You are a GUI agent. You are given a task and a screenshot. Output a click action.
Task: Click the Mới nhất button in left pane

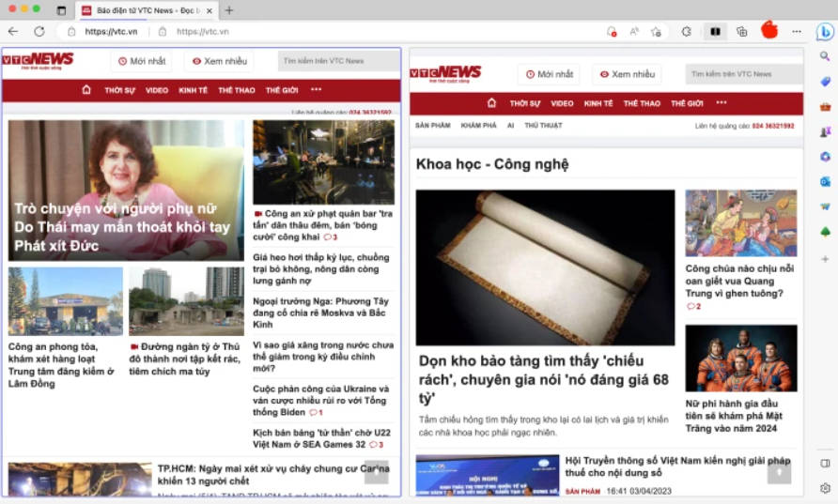point(142,61)
